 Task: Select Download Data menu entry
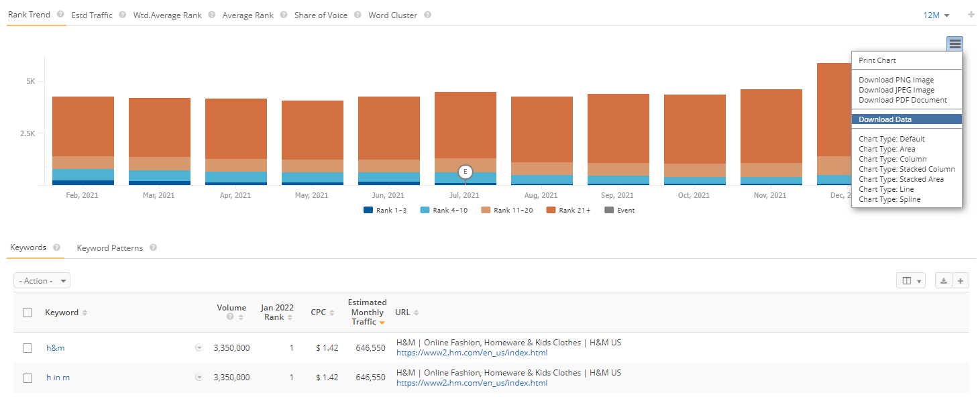885,119
